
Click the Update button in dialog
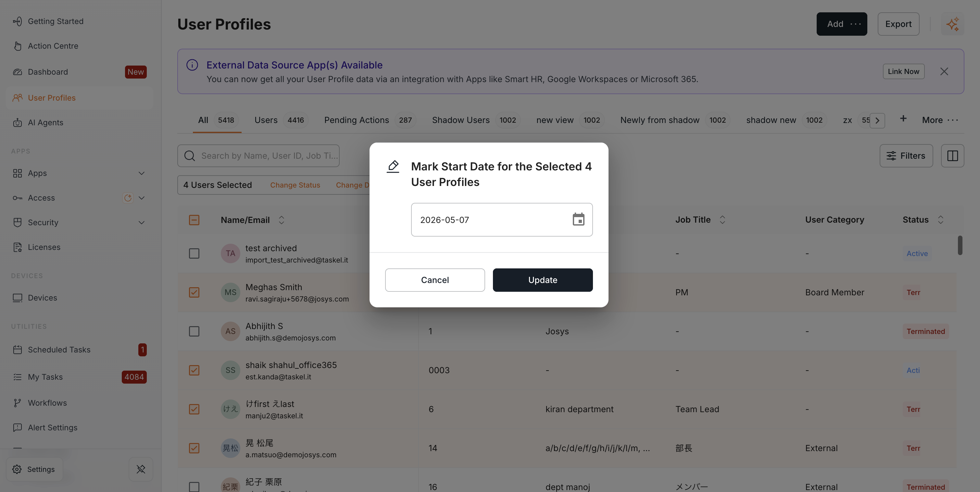pyautogui.click(x=543, y=280)
